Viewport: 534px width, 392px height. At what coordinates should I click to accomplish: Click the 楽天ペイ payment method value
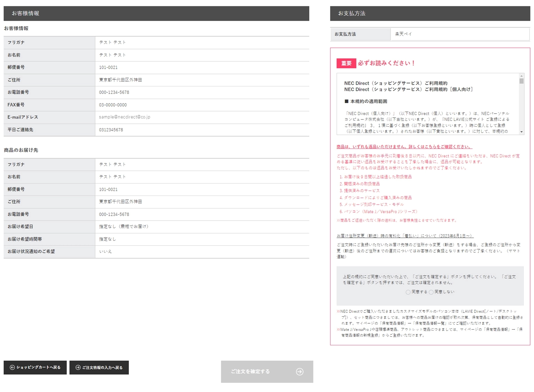pos(403,34)
